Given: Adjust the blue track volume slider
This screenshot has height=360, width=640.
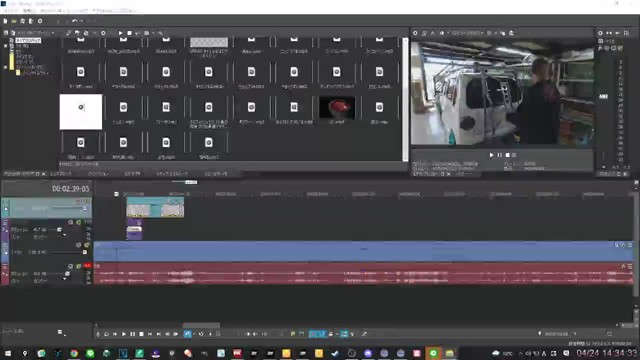Looking at the screenshot, I should (x=85, y=252).
